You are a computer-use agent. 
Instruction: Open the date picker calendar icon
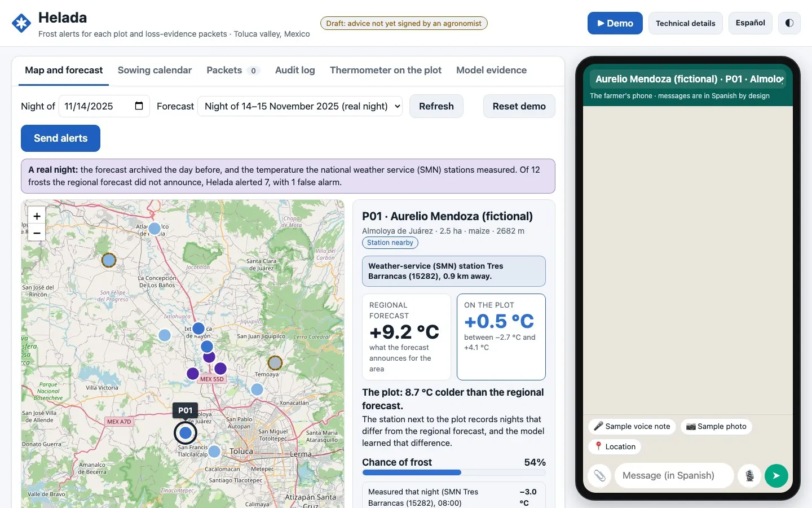pyautogui.click(x=139, y=106)
